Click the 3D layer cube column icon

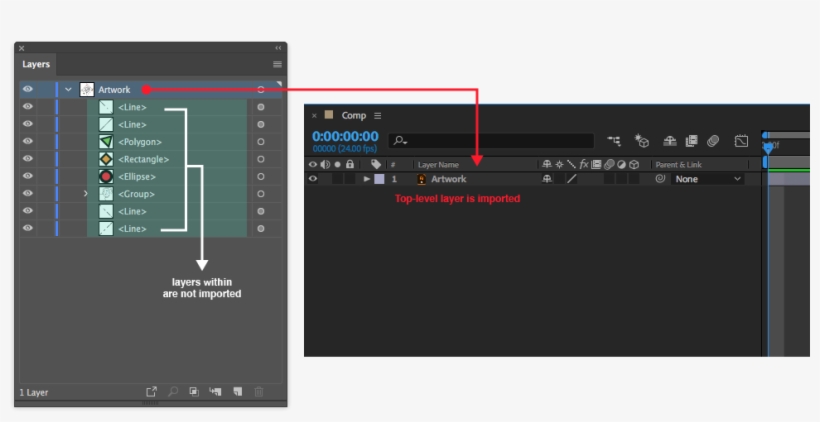pos(634,164)
